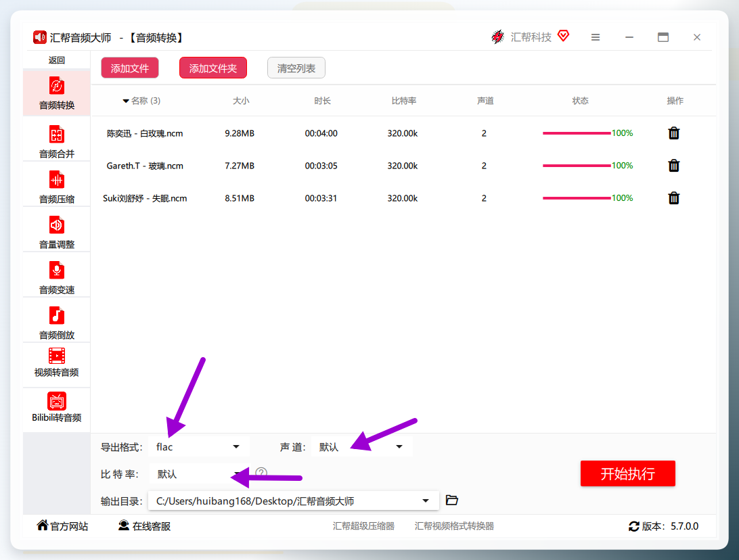Select the file Suki刘舒妤 - 失眠.ncm
Image resolution: width=739 pixels, height=560 pixels.
click(145, 198)
